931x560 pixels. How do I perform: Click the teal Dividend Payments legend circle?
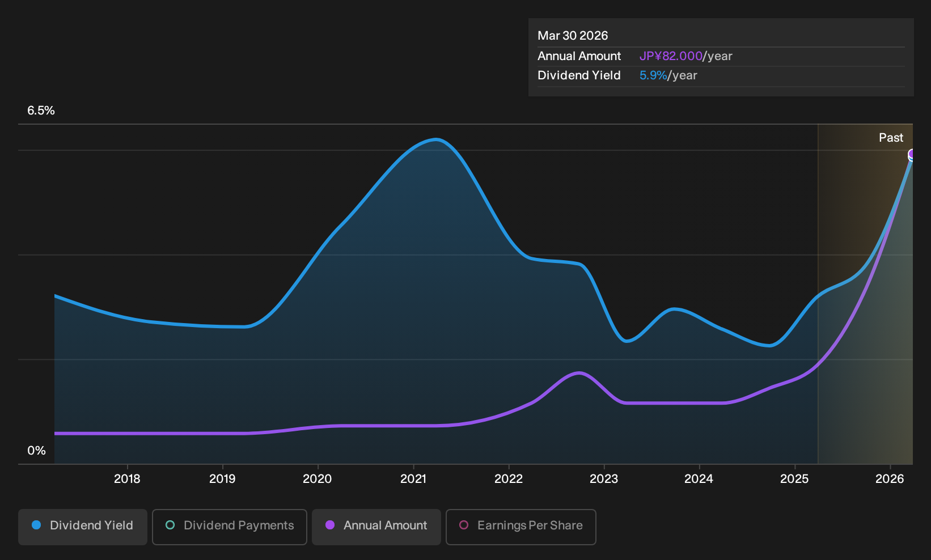(170, 525)
